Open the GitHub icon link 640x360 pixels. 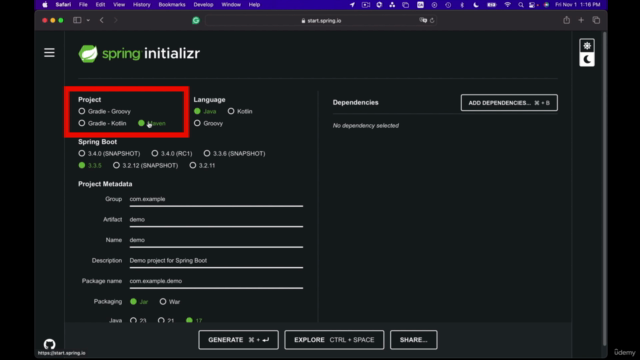[x=49, y=344]
